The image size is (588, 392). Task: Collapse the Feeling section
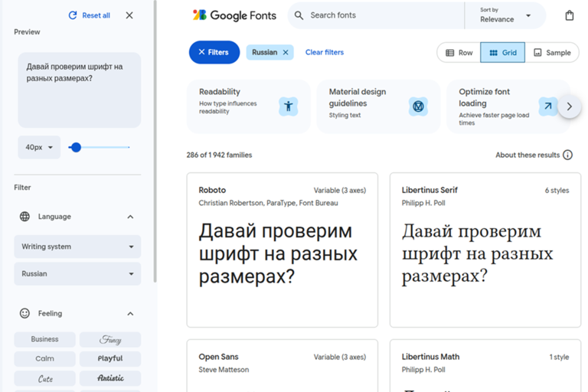tap(130, 314)
